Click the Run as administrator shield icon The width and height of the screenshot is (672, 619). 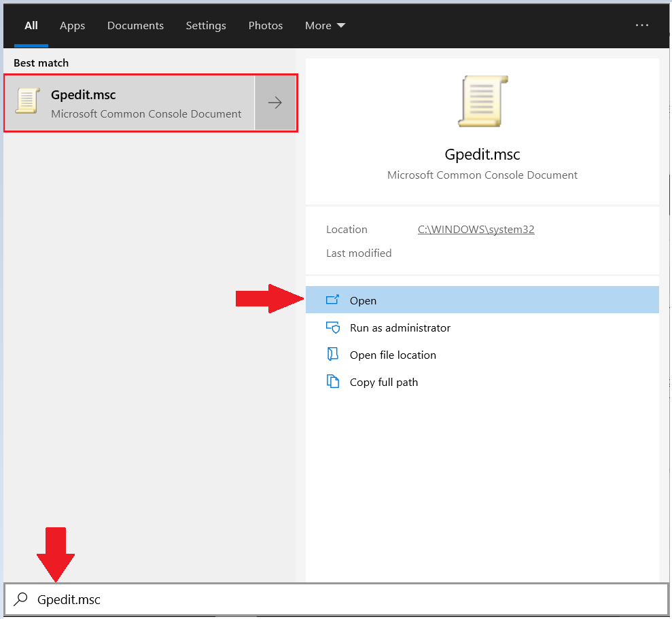click(x=332, y=328)
